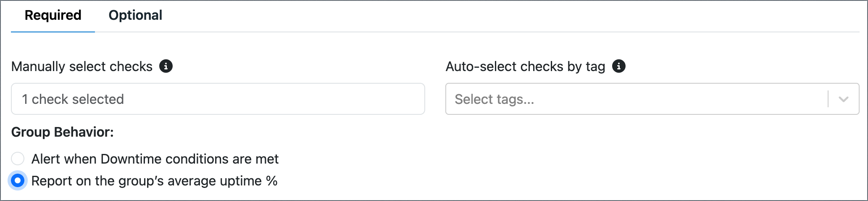Click the Group Behavior heading
868x201 pixels.
(63, 132)
